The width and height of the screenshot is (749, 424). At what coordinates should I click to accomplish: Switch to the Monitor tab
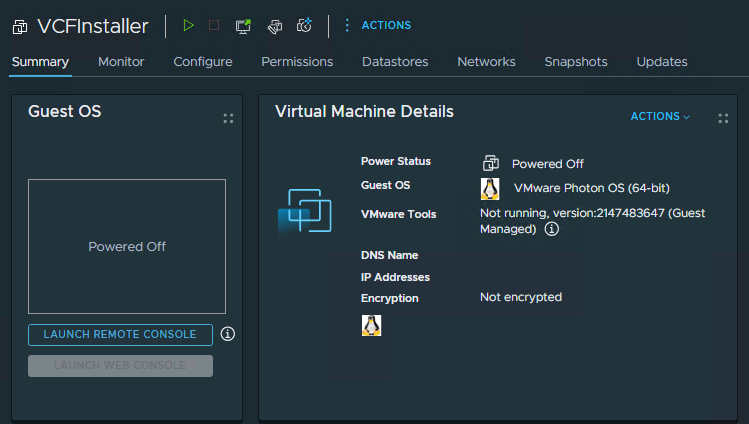pyautogui.click(x=121, y=62)
